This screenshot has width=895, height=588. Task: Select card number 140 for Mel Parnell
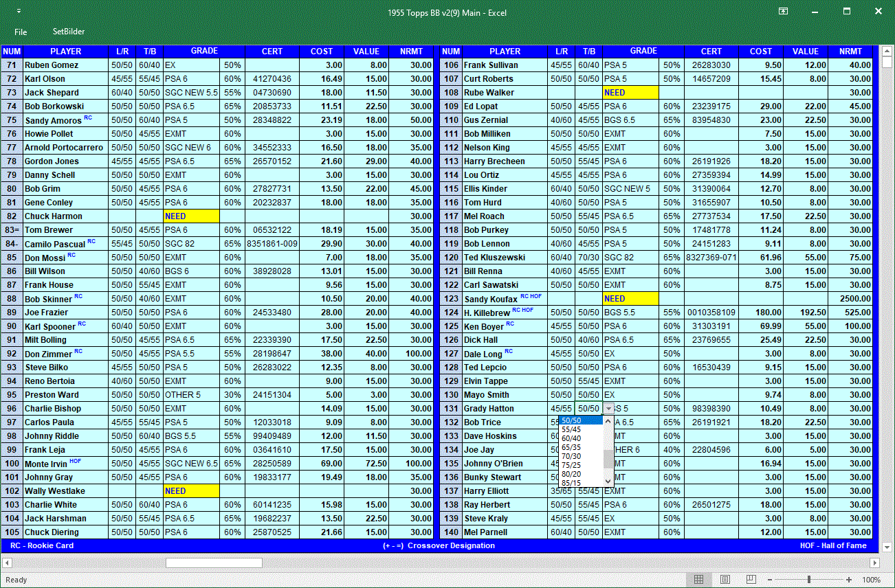coord(451,532)
